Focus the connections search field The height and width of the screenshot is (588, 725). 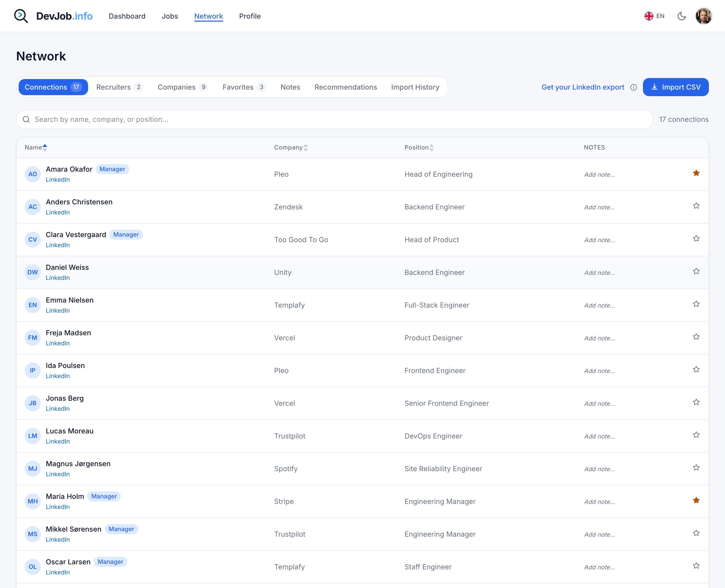coord(334,119)
